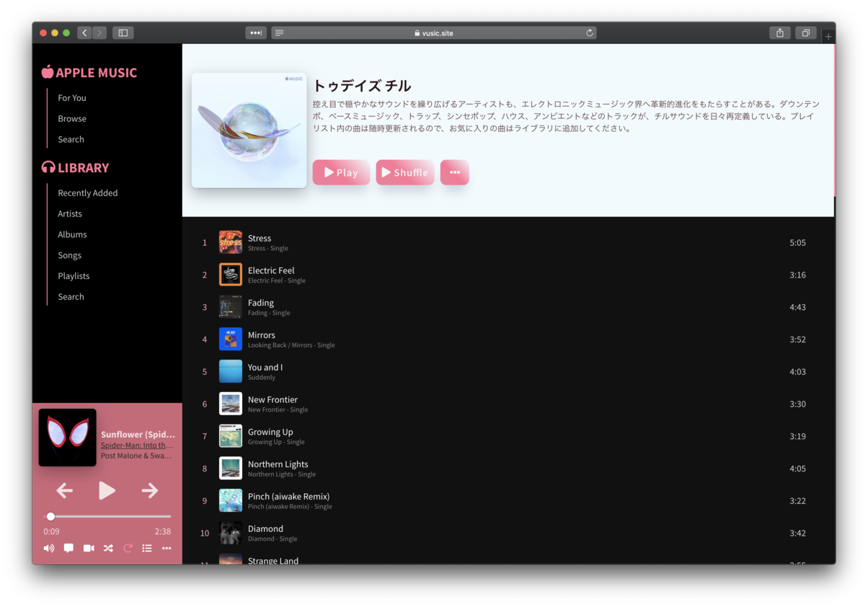Select the song title Growing Up
Image resolution: width=868 pixels, height=607 pixels.
click(270, 433)
